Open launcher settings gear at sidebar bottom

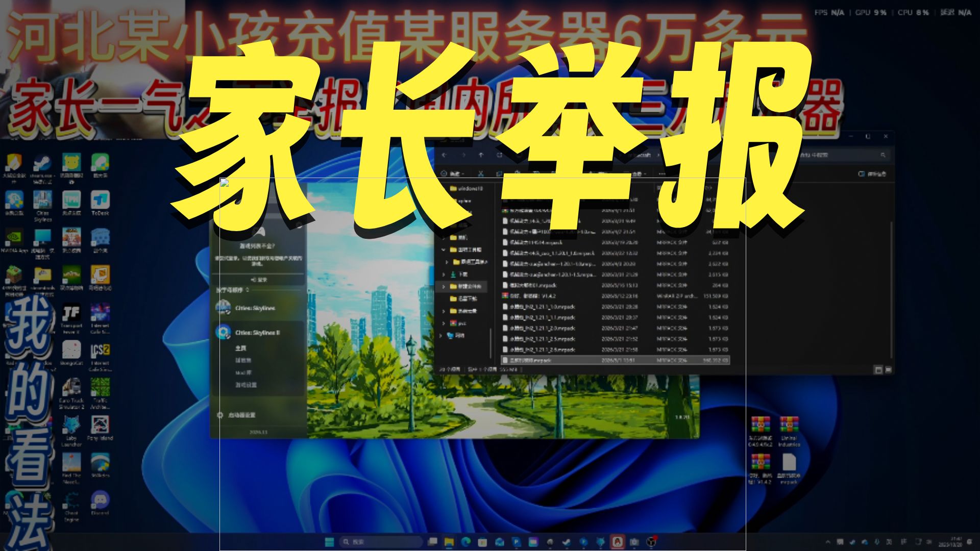tap(220, 415)
